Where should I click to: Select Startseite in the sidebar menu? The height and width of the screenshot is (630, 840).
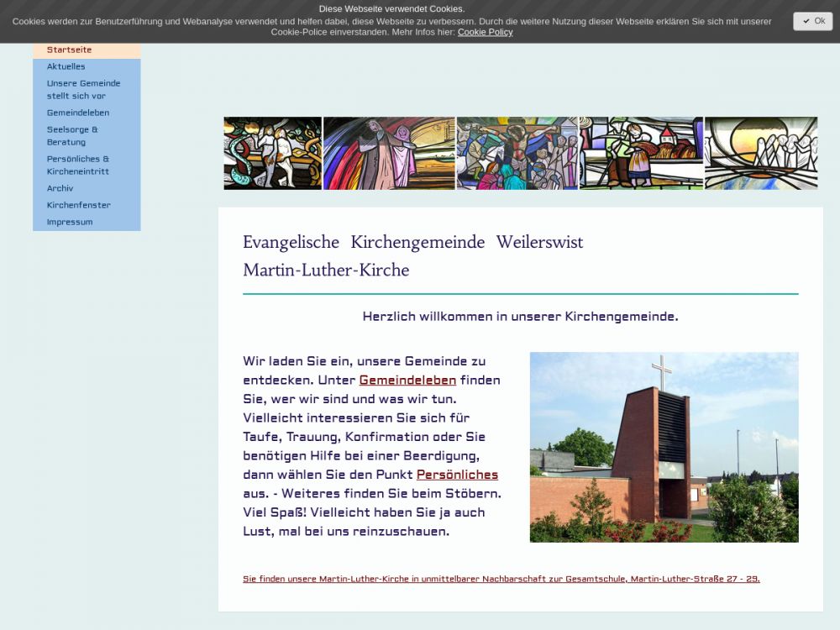[x=70, y=50]
